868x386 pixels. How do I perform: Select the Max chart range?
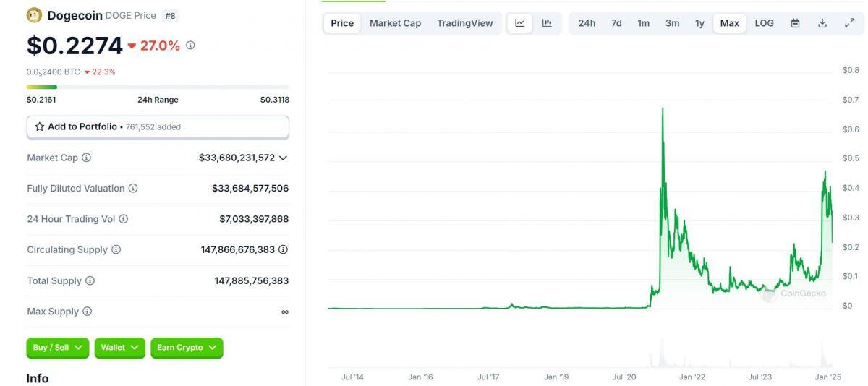[729, 23]
